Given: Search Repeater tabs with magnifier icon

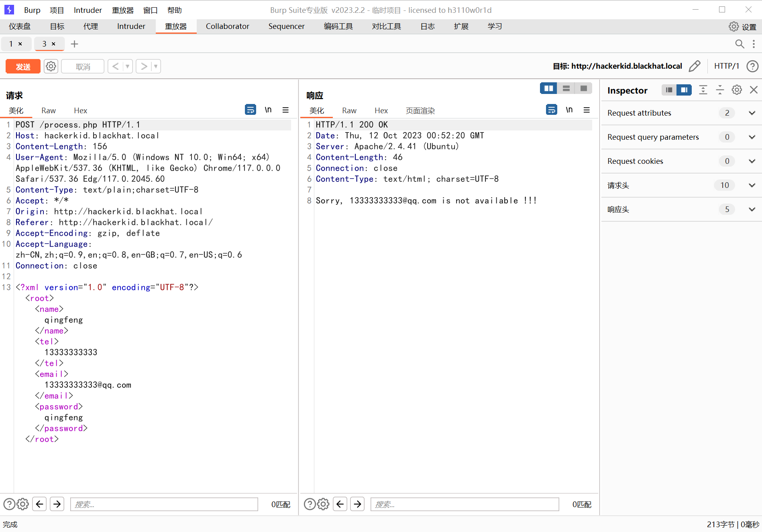Looking at the screenshot, I should pos(740,44).
